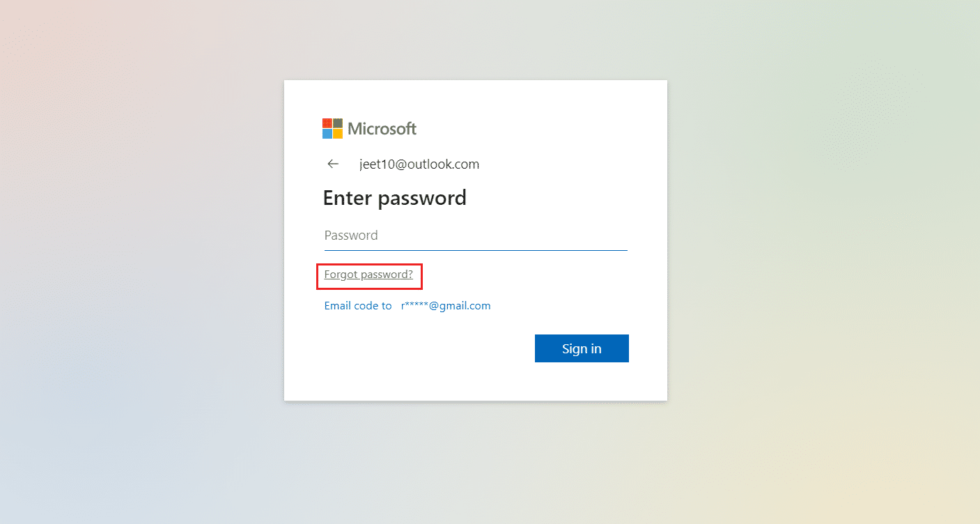Screen dimensions: 980x524
Task: Click the green square of Microsoft logo
Action: (338, 123)
